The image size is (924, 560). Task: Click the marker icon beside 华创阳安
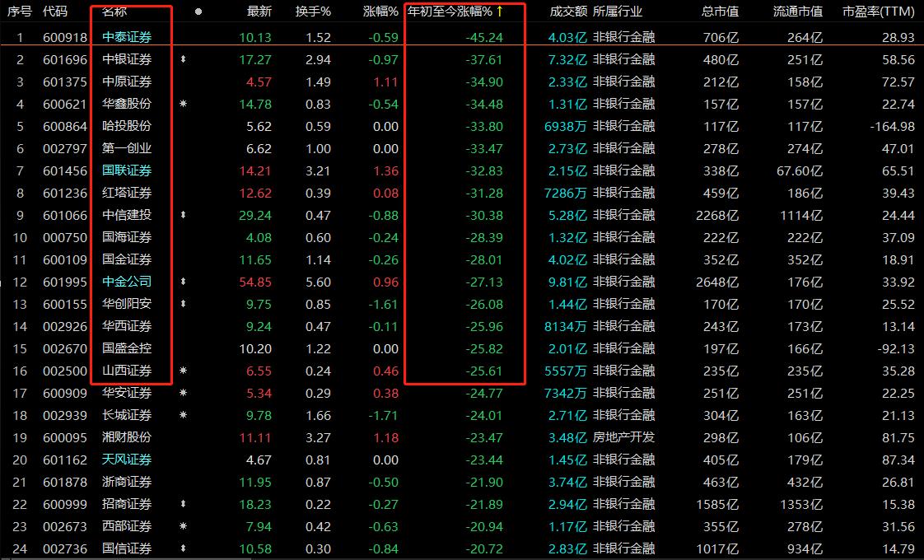184,304
